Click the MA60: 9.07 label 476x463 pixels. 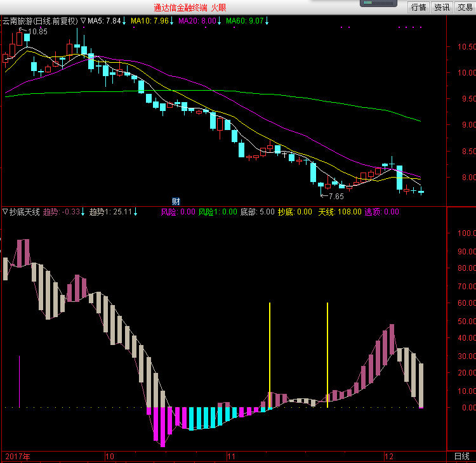[x=245, y=21]
